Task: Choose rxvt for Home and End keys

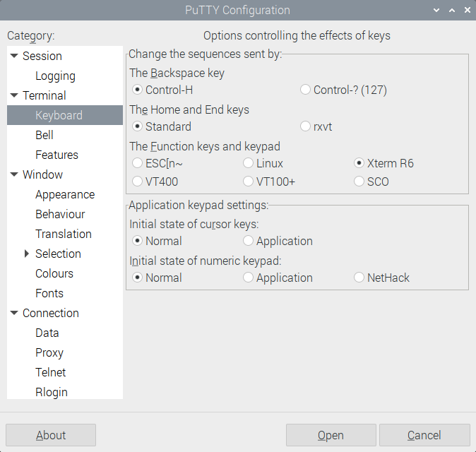Action: point(305,126)
